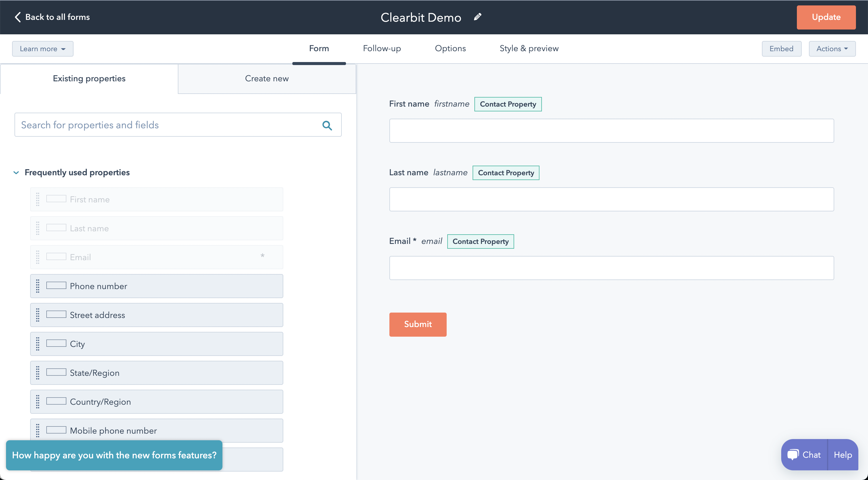Switch to the Form tab
This screenshot has width=868, height=480.
(319, 48)
